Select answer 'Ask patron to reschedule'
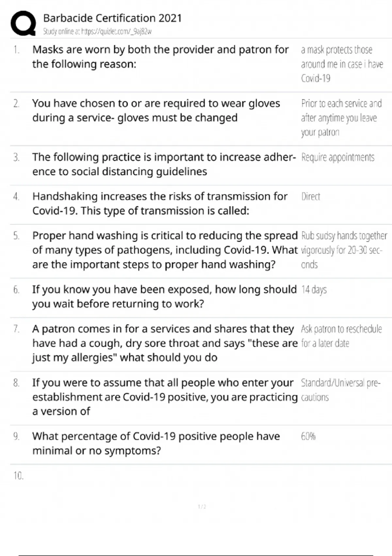392x556 pixels. (341, 336)
